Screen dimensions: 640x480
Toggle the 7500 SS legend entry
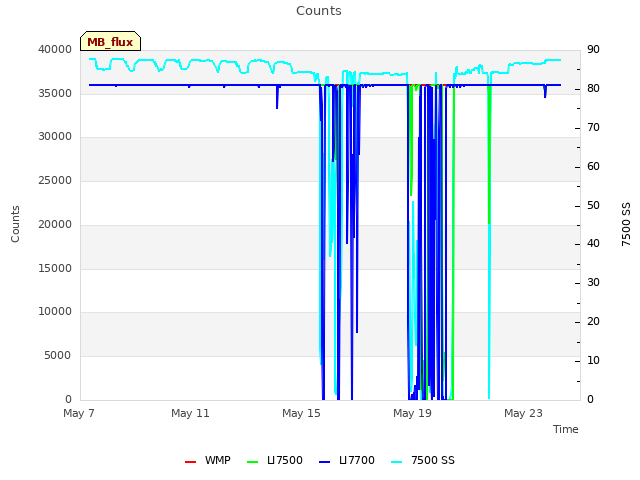coord(423,460)
